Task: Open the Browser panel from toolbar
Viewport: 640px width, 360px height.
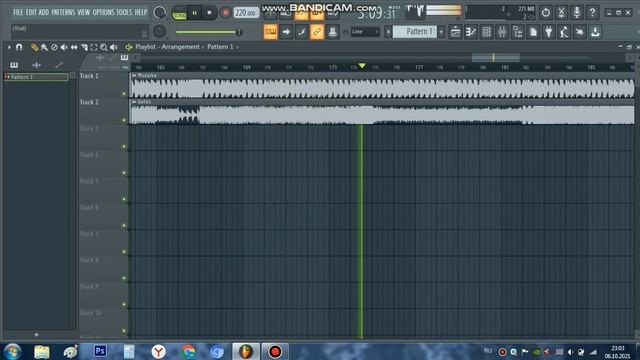Action: tap(518, 32)
